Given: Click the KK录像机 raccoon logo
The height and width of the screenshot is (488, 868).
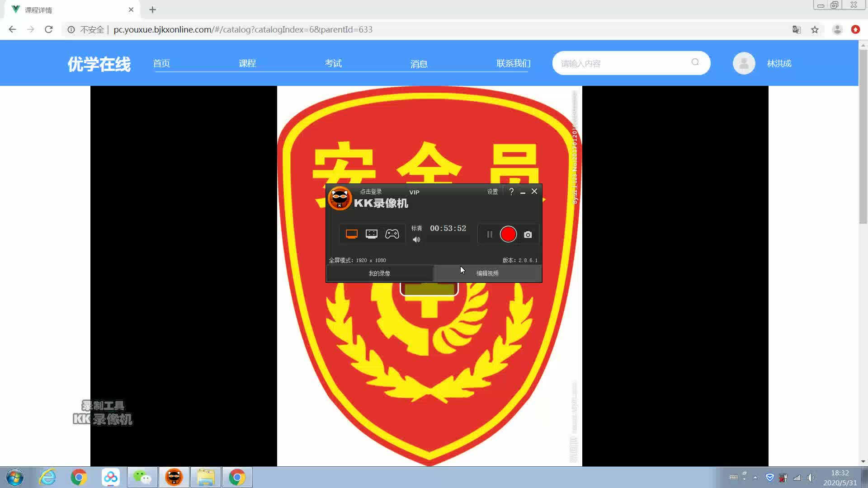Looking at the screenshot, I should pos(340,198).
